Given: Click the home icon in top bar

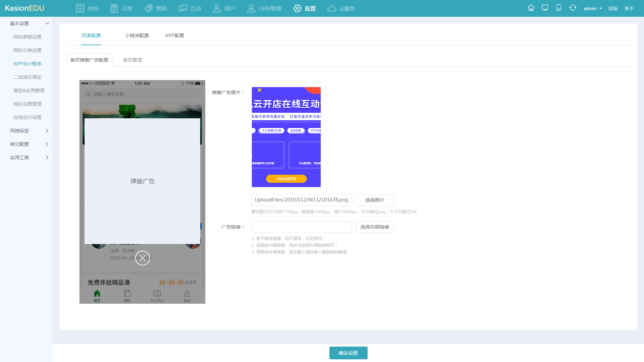Looking at the screenshot, I should (531, 7).
